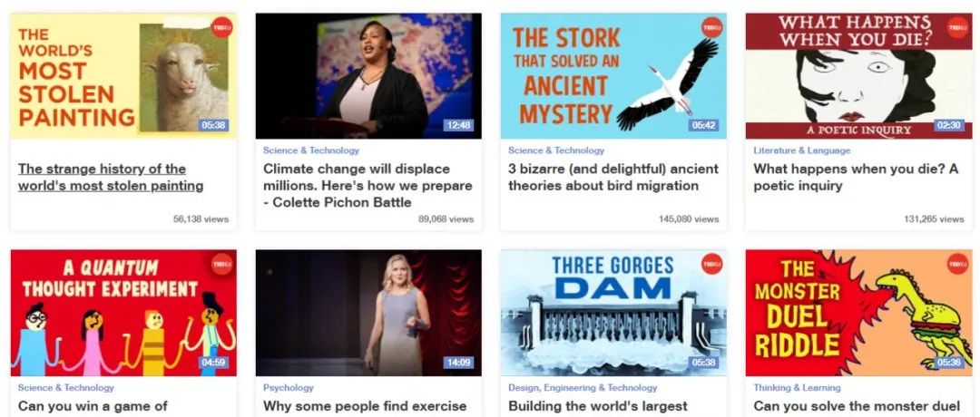Click the 14:09 duration badge on exercise talk
This screenshot has height=417, width=980.
pos(458,363)
